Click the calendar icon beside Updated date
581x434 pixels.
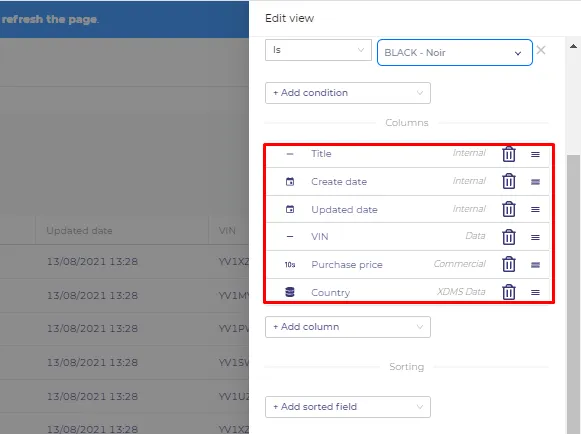pos(290,209)
